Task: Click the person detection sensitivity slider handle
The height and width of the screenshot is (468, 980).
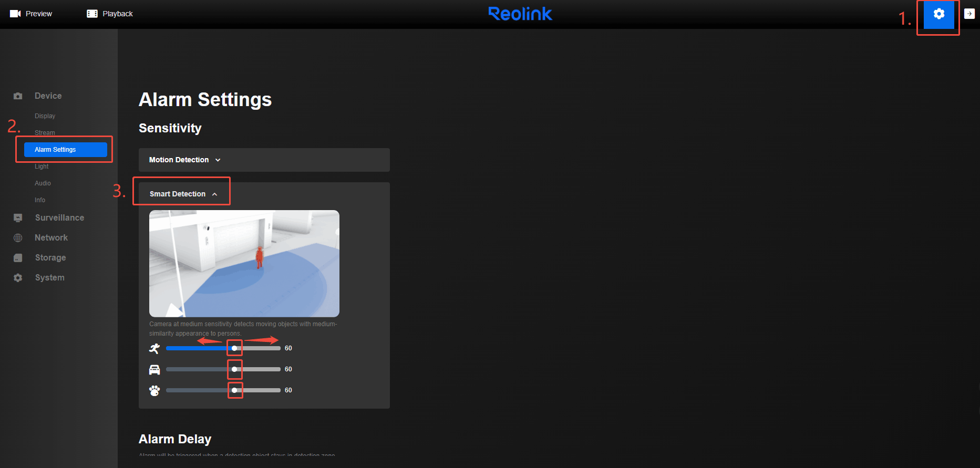Action: coord(234,348)
